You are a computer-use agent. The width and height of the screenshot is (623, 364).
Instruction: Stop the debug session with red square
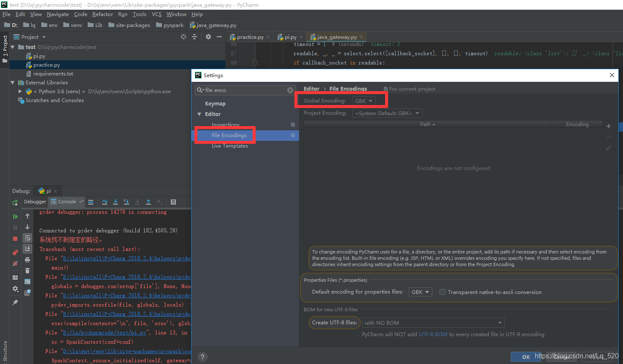pyautogui.click(x=15, y=239)
